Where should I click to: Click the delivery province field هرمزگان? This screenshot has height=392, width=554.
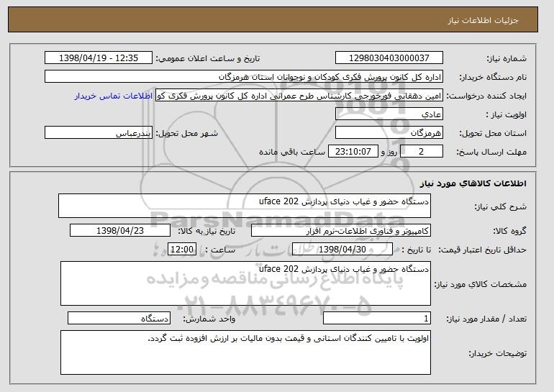pos(389,133)
